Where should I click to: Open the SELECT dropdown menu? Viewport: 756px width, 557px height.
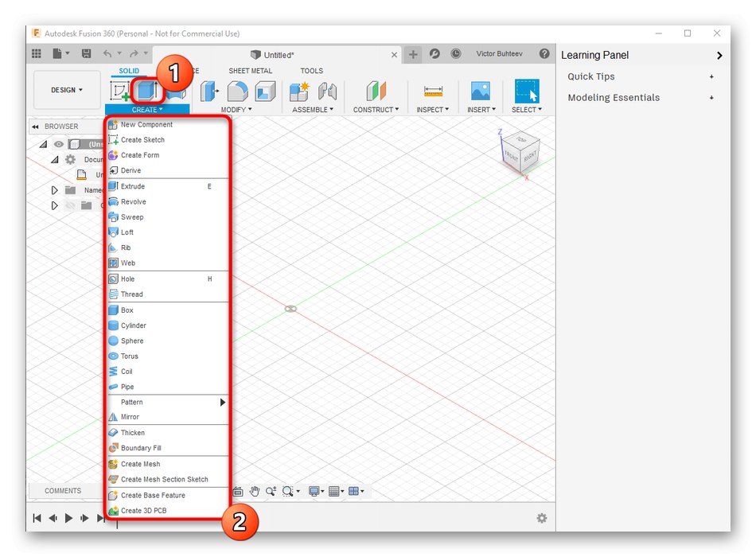(x=527, y=110)
